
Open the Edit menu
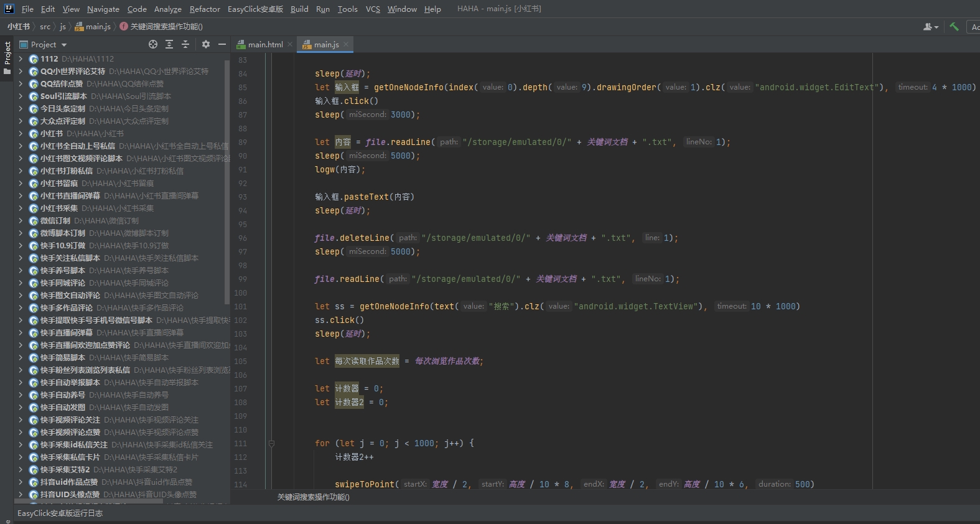click(x=48, y=9)
